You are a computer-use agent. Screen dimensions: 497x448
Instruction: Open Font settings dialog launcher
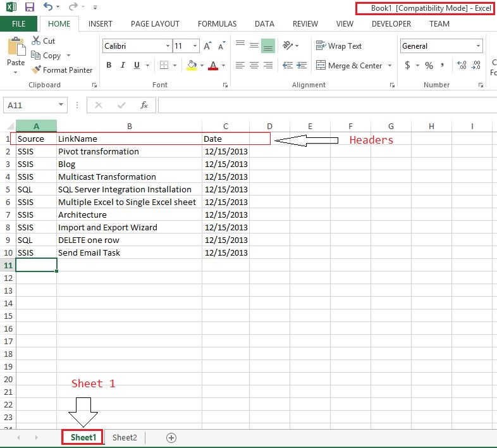[225, 85]
